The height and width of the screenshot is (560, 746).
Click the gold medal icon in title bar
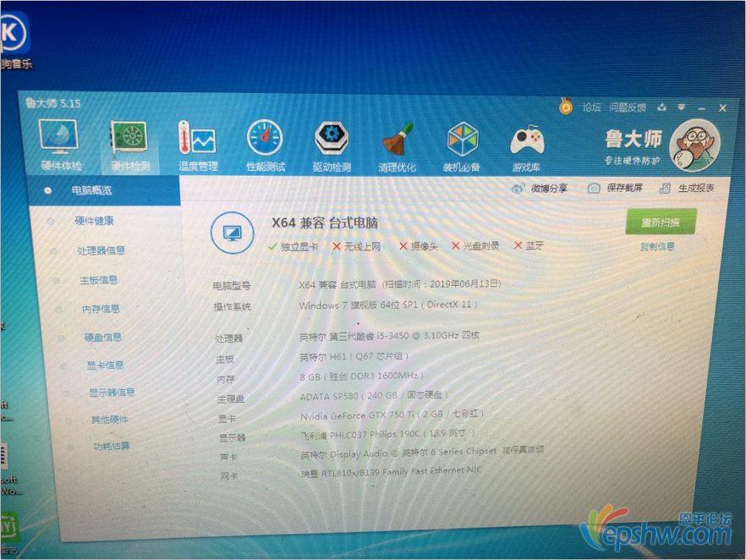pyautogui.click(x=566, y=106)
